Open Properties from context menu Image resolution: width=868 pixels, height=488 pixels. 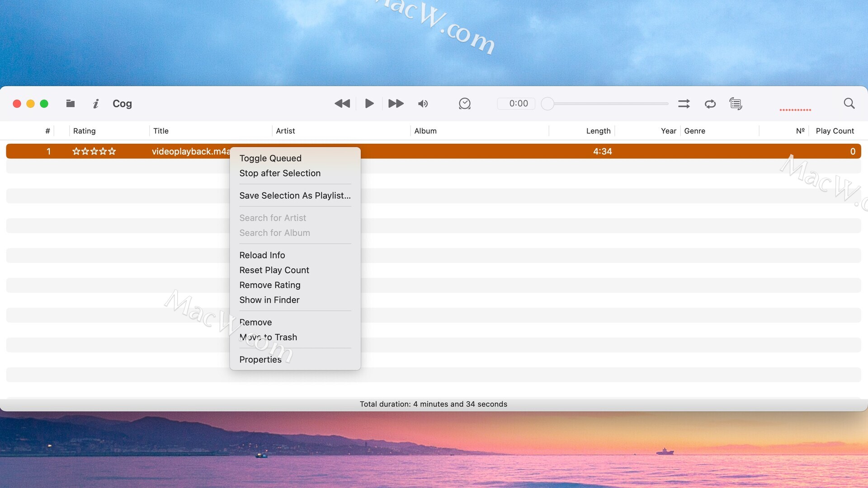click(260, 360)
